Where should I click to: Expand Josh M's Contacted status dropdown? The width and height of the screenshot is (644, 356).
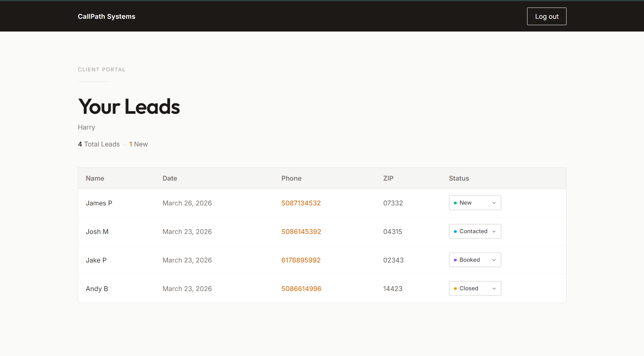(x=475, y=231)
